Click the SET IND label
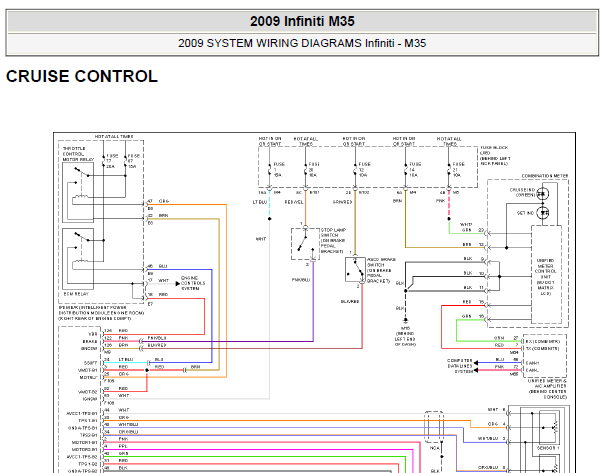 (525, 213)
